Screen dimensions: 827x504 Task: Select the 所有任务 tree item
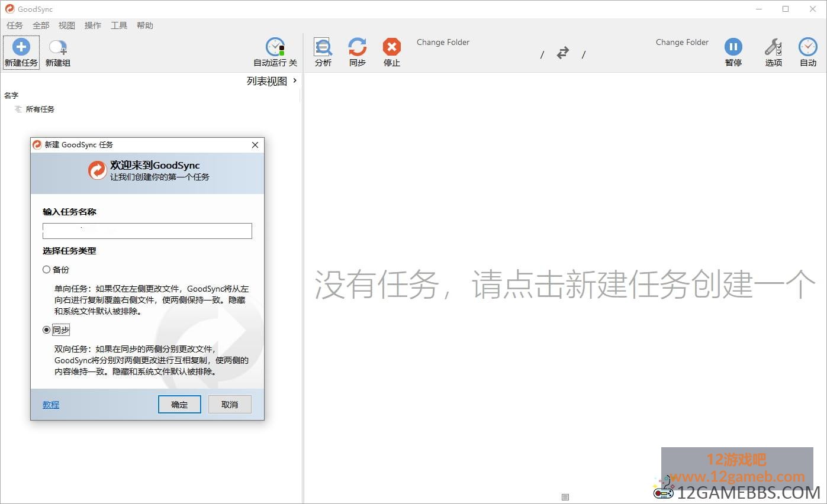(x=40, y=109)
